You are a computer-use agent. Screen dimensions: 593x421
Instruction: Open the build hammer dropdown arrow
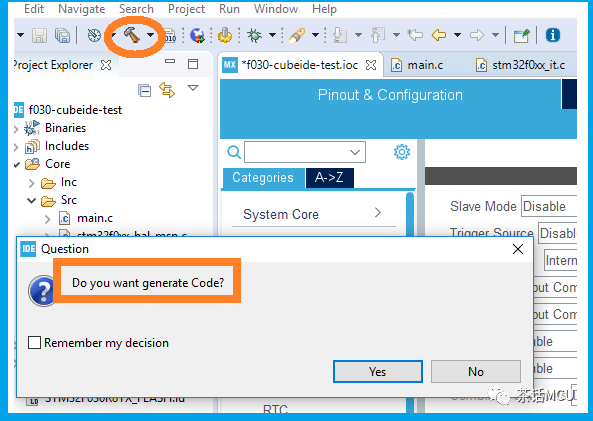(151, 35)
